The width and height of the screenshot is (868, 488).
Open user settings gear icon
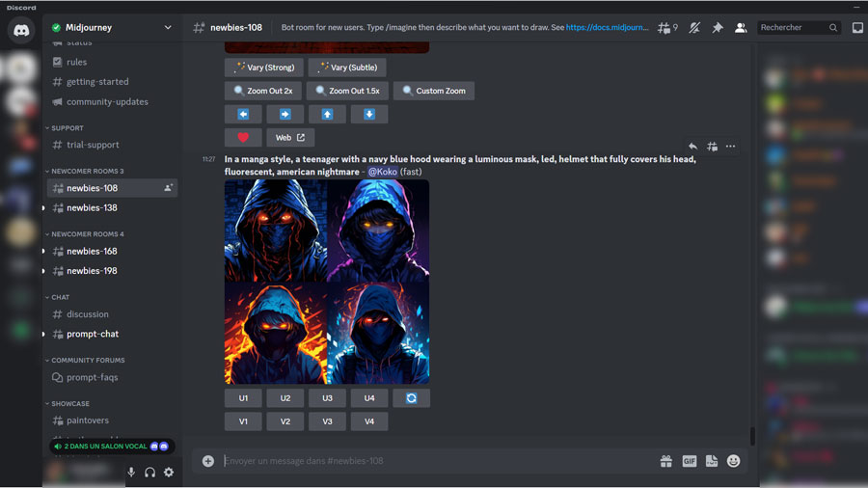tap(169, 472)
